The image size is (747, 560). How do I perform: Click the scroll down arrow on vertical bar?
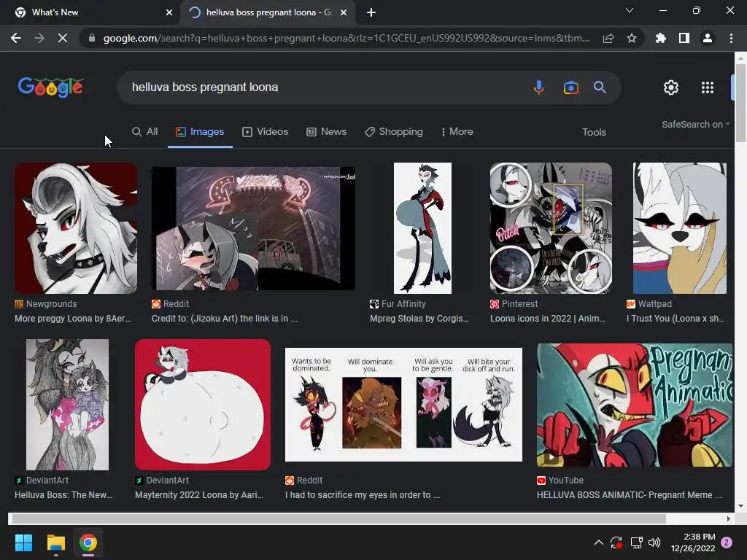[x=740, y=506]
